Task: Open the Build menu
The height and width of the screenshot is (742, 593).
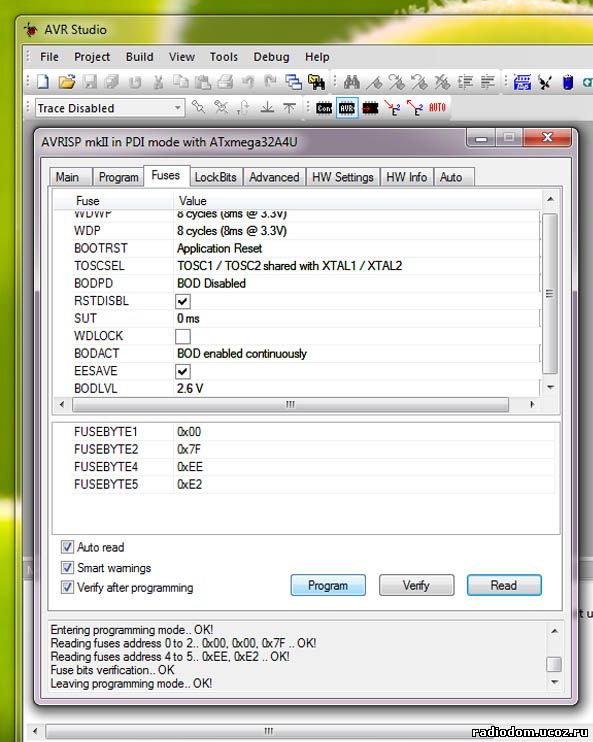Action: click(x=140, y=57)
